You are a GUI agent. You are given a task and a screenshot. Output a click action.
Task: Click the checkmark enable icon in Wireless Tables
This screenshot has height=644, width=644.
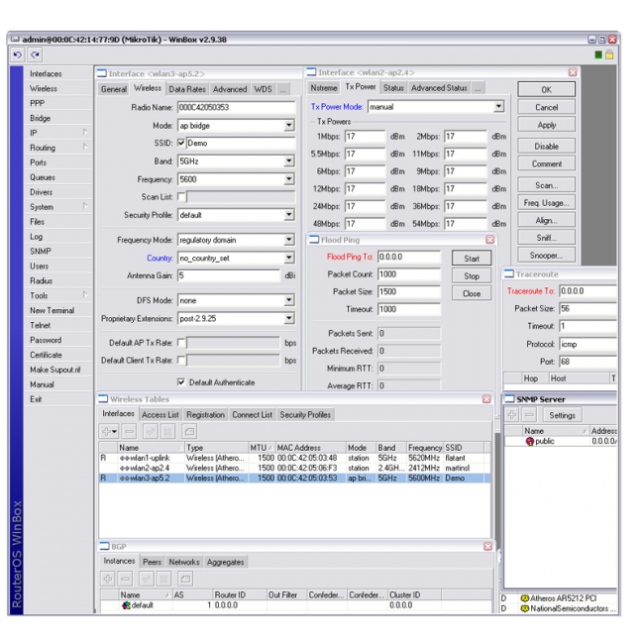point(151,431)
